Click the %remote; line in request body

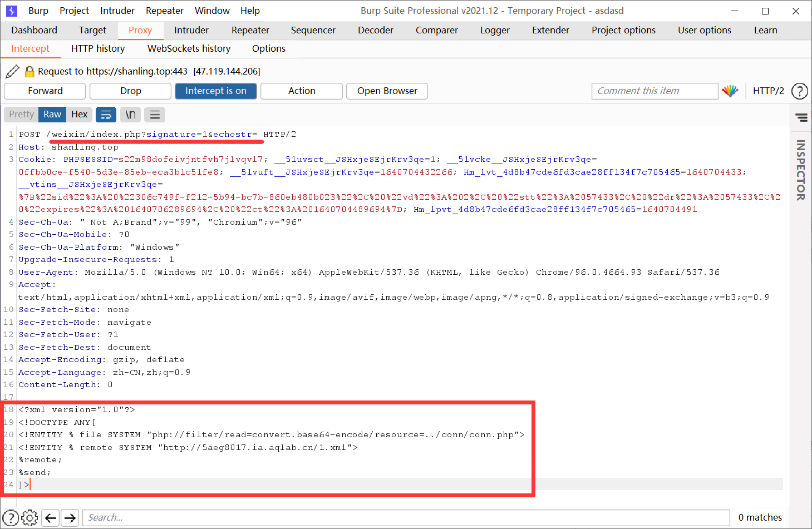coord(41,459)
